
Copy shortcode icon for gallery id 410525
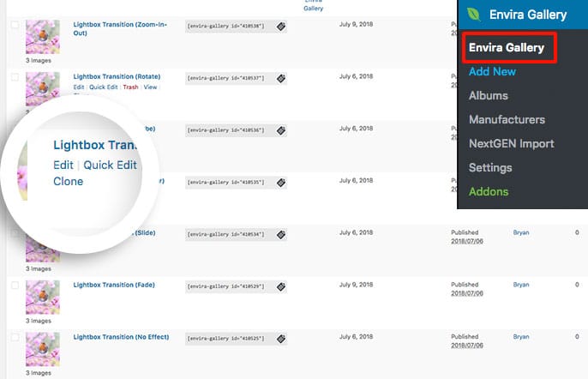(x=281, y=339)
